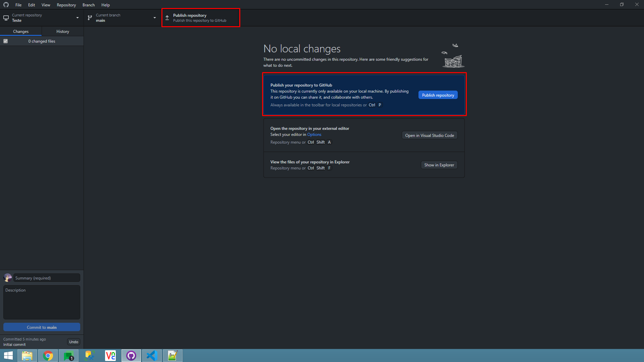Switch to the Changes tab

coord(21,31)
